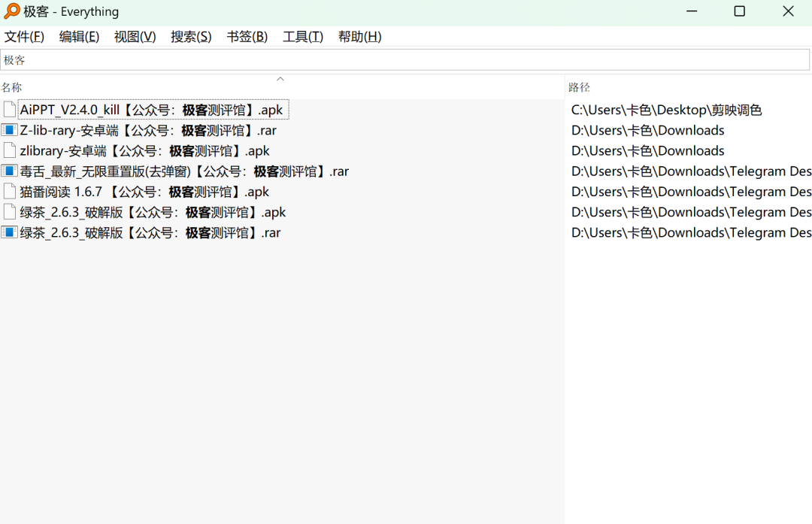Click RAR icon of 绿茶_2.6.3_破解版 rar
This screenshot has width=812, height=524.
point(9,232)
